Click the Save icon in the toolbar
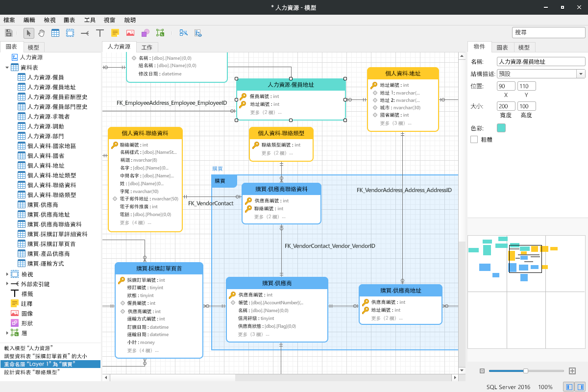Viewport: 588px width, 392px height. pyautogui.click(x=8, y=33)
